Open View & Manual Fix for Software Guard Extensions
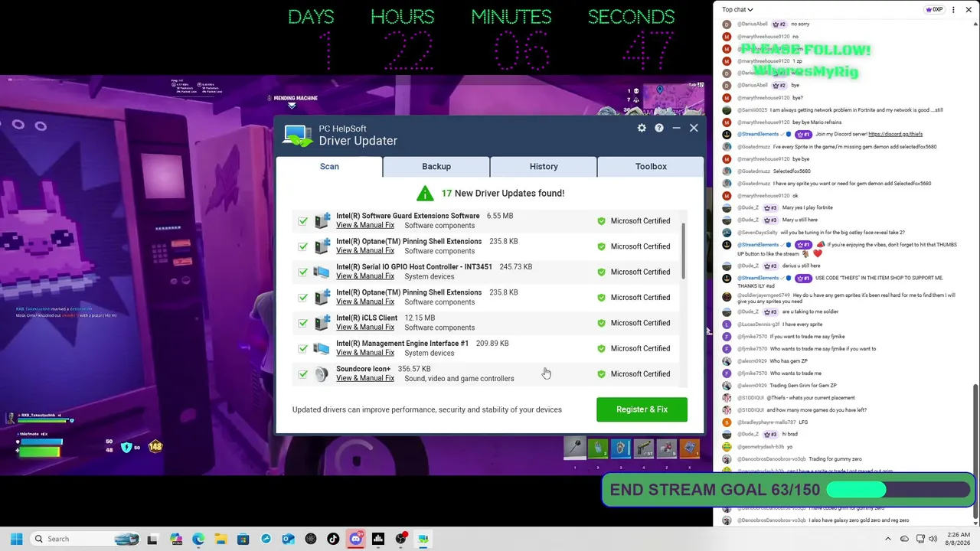The height and width of the screenshot is (551, 980). (365, 226)
